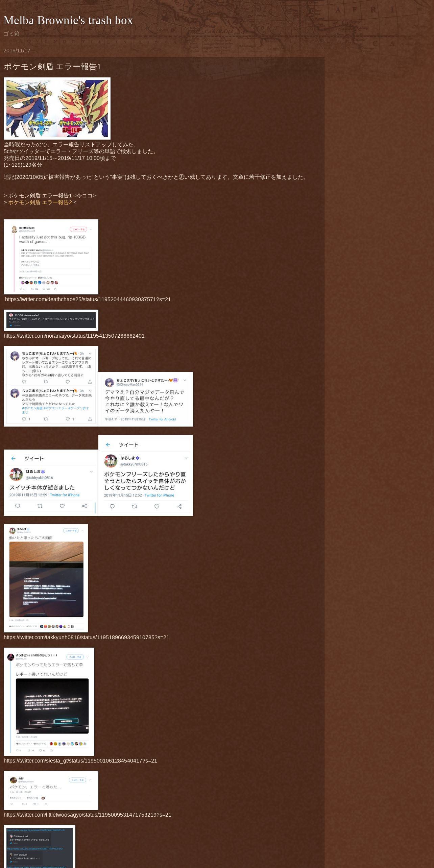The width and height of the screenshot is (434, 868).
Task: Open the ちょこます 3h replies screenshot
Action: coord(51,386)
